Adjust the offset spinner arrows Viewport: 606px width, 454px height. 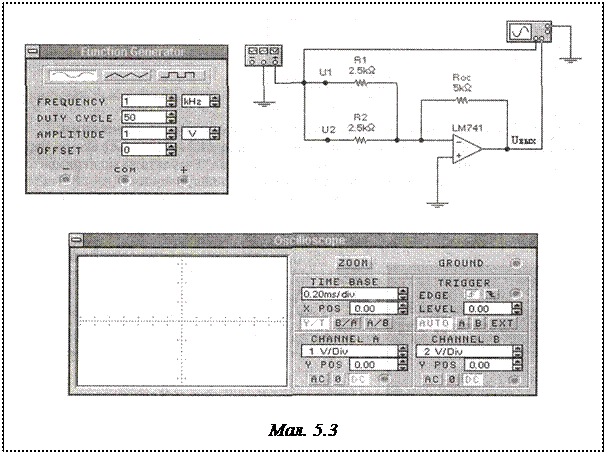(x=171, y=150)
